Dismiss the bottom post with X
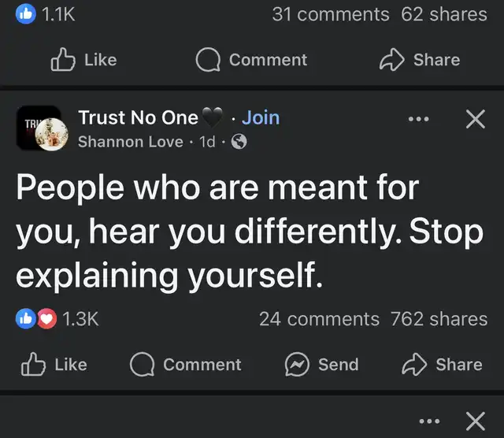 [475, 419]
